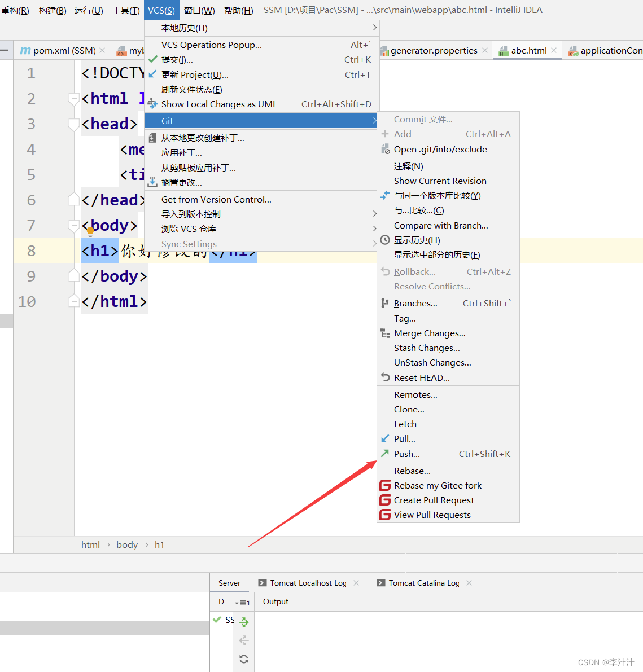Click the Merge Changes icon
The height and width of the screenshot is (672, 643).
[x=385, y=333]
